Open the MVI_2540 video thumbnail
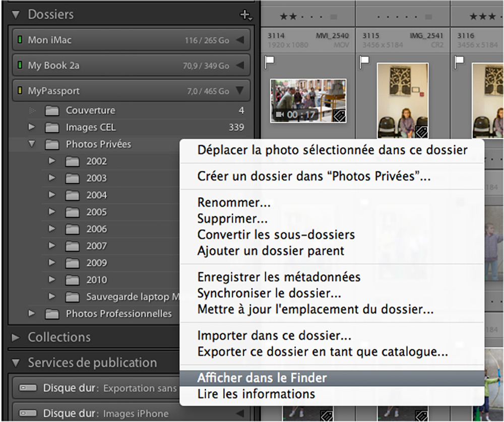Screen dimensions: 504x422 [308, 101]
